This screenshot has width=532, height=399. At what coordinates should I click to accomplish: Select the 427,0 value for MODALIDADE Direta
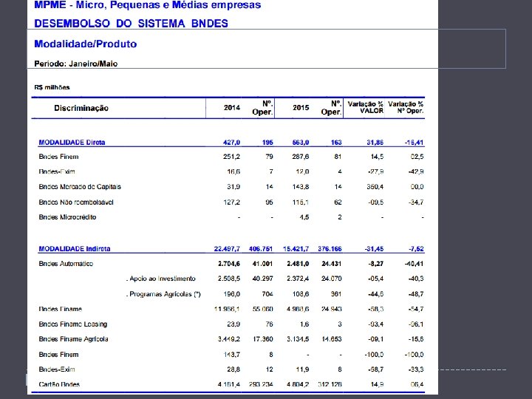click(231, 143)
